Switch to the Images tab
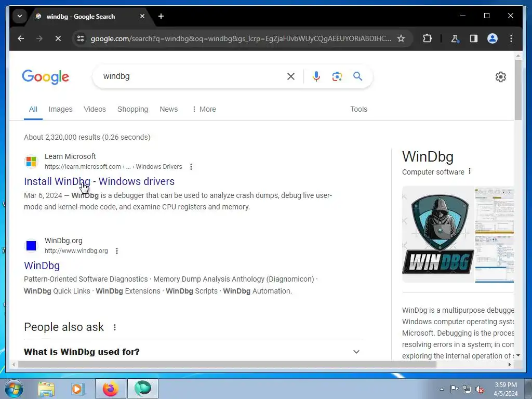Viewport: 532px width, 399px height. (60, 109)
